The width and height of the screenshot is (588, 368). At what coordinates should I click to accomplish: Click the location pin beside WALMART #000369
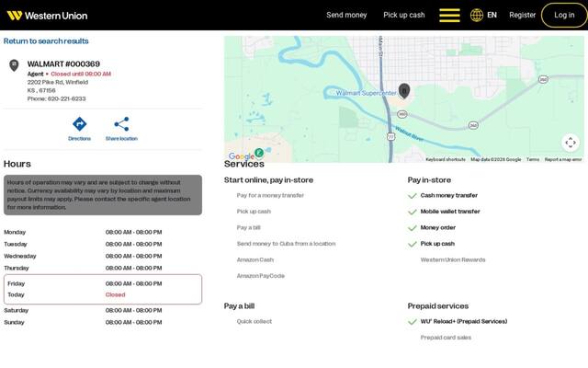[14, 65]
